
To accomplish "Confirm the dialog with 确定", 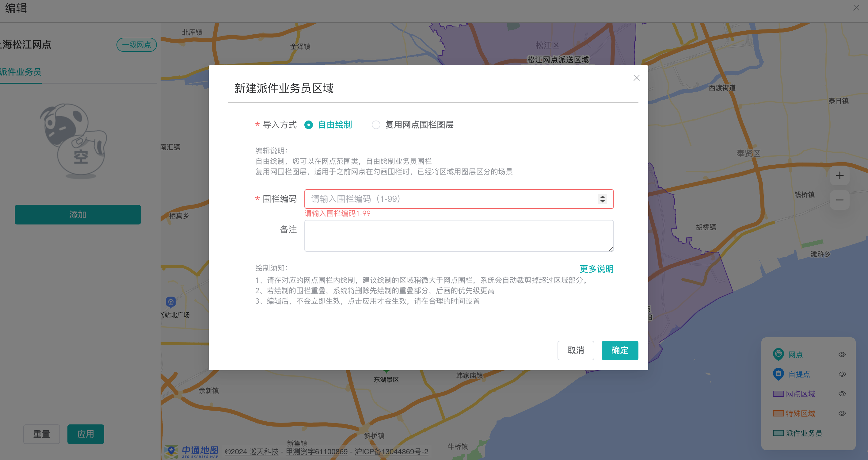I will 619,350.
